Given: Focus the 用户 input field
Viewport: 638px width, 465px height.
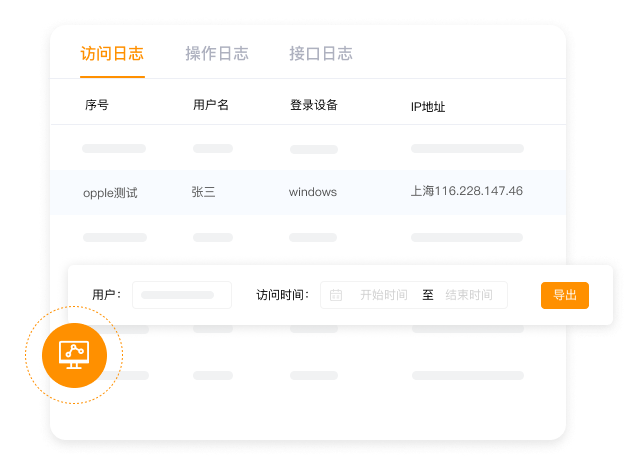Looking at the screenshot, I should pyautogui.click(x=181, y=295).
